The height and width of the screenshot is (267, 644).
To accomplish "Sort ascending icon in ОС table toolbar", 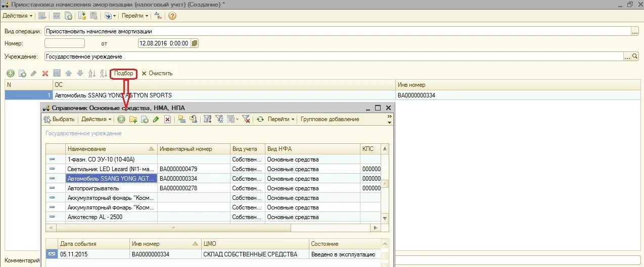I will (91, 73).
